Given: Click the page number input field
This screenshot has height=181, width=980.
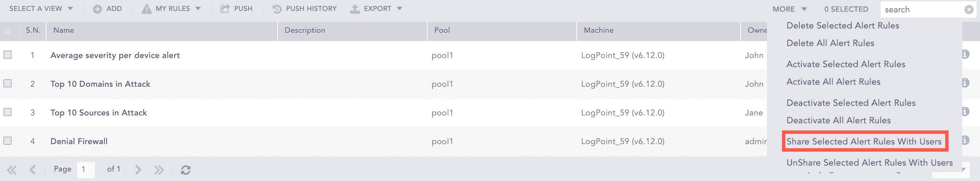Looking at the screenshot, I should click(x=86, y=170).
